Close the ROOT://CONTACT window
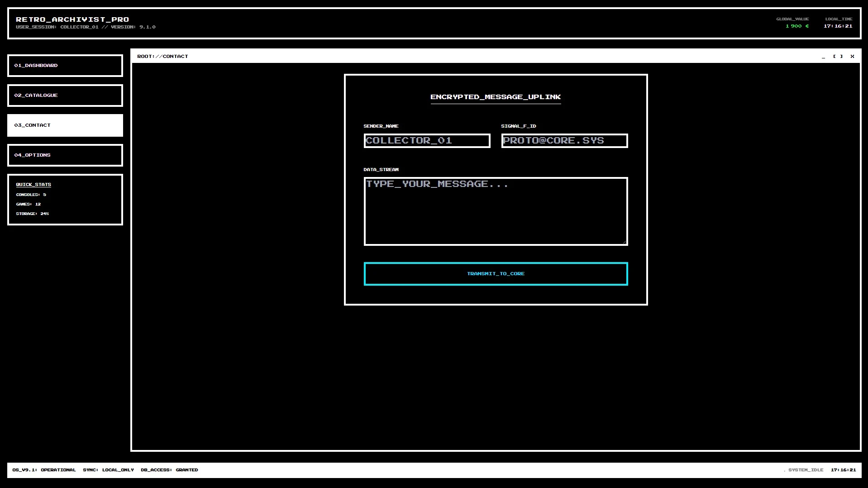This screenshot has height=488, width=868. coord(852,57)
